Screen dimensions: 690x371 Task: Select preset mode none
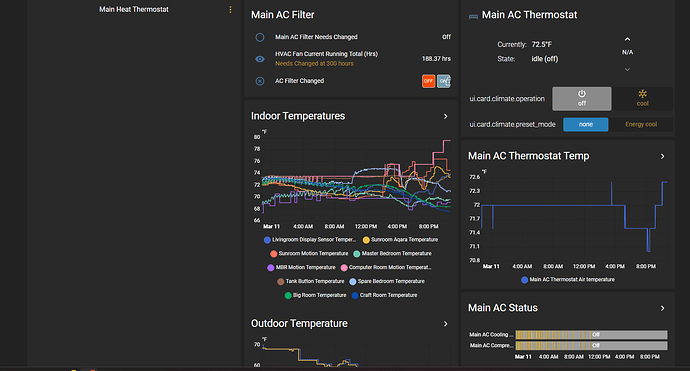586,125
